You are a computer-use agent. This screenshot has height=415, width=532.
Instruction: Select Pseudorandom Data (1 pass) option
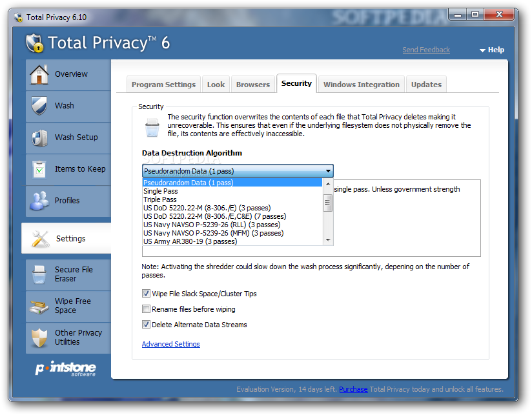232,183
